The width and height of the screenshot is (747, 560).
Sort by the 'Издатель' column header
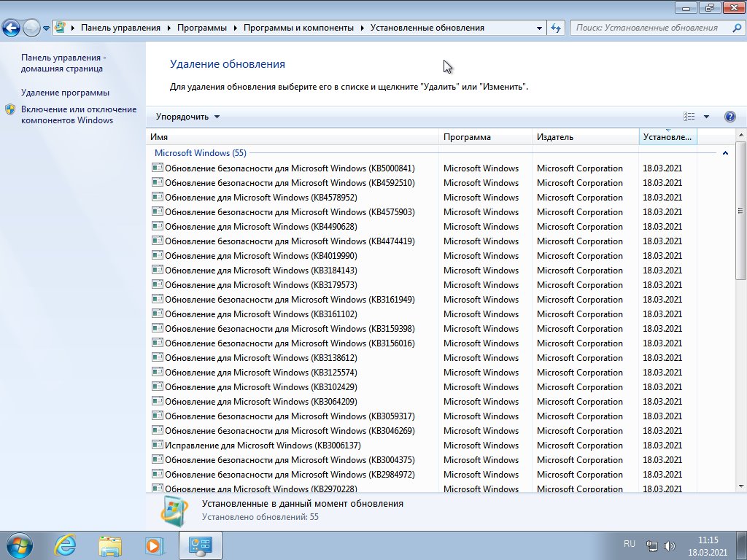click(585, 136)
